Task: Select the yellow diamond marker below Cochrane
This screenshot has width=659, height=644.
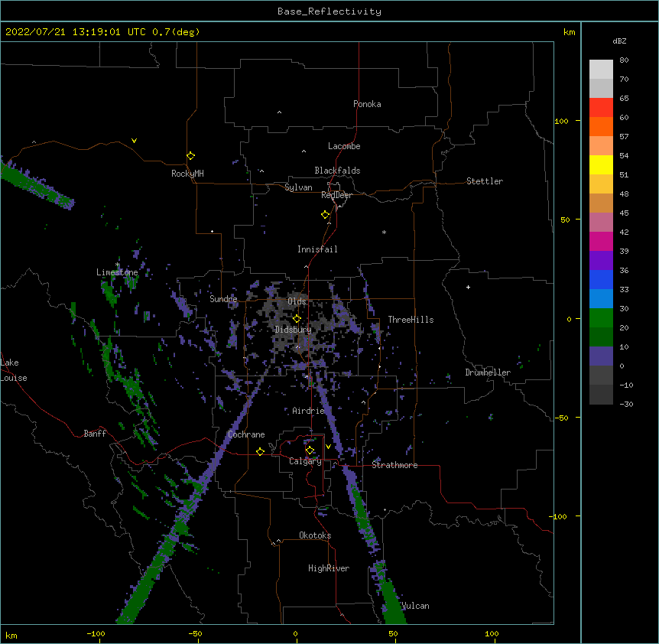Action: pyautogui.click(x=260, y=451)
